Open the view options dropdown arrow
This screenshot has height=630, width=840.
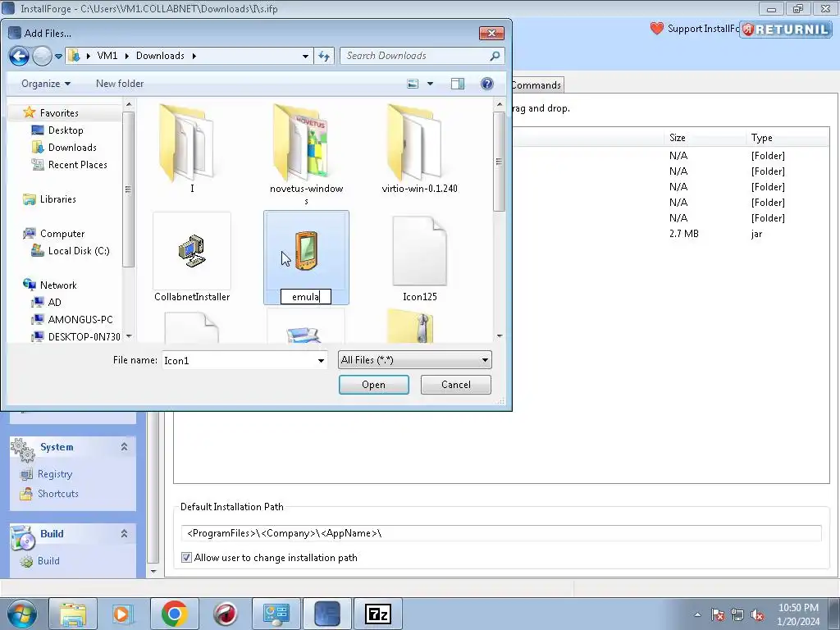(x=430, y=84)
